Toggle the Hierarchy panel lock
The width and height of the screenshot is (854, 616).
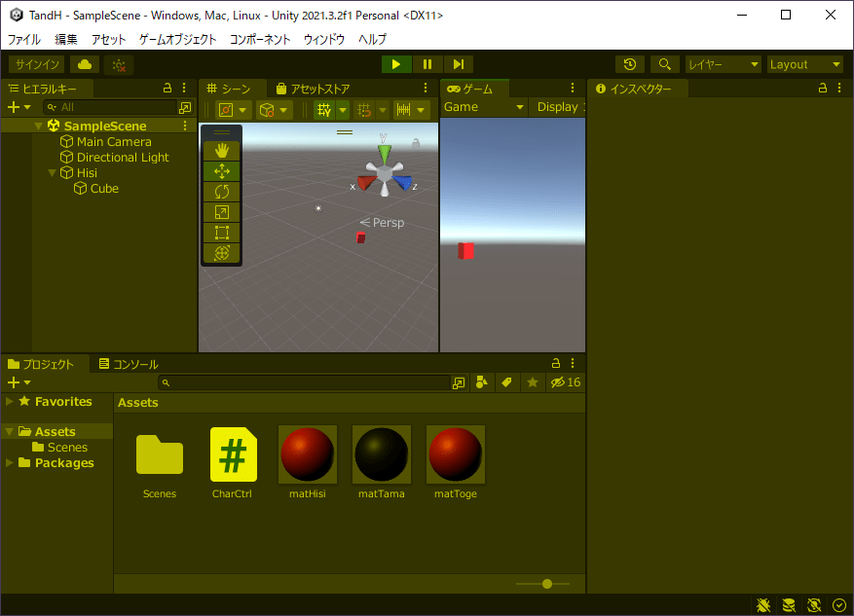(167, 89)
